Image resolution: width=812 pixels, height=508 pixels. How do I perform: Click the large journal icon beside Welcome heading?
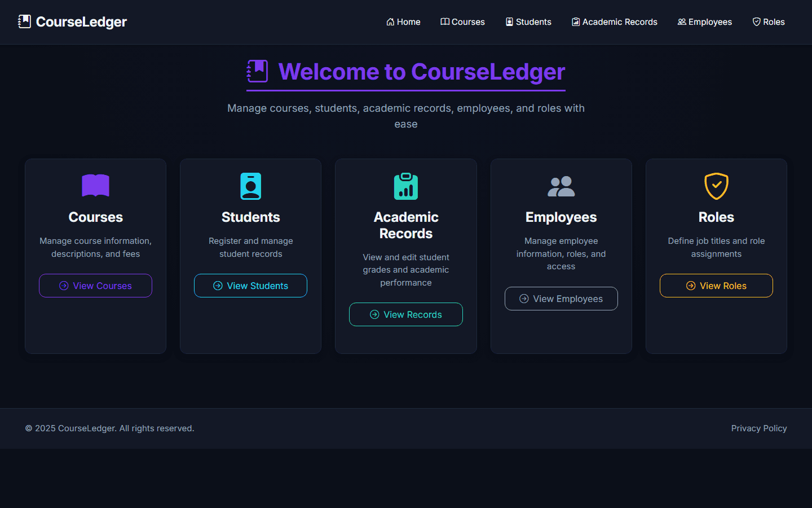tap(258, 72)
